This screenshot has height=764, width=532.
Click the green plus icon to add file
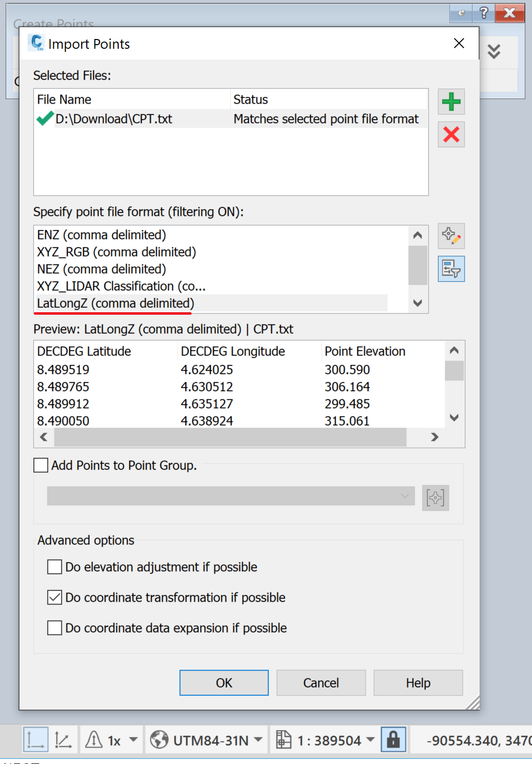point(451,102)
